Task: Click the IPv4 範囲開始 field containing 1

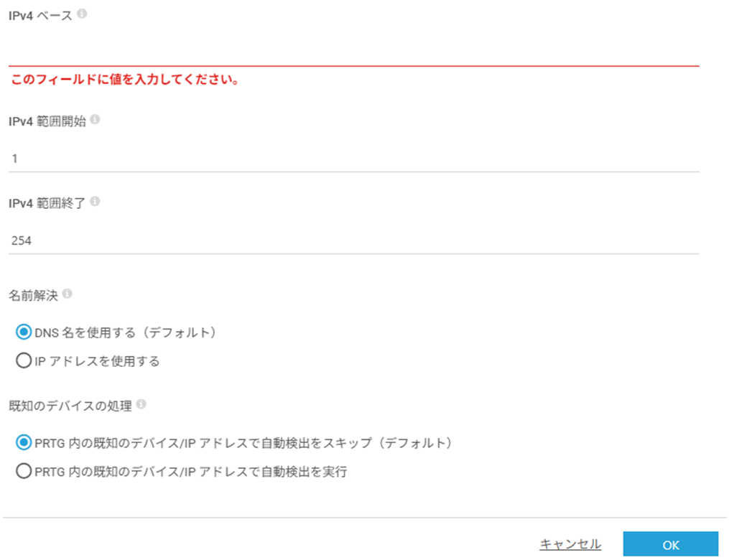Action: tap(352, 159)
